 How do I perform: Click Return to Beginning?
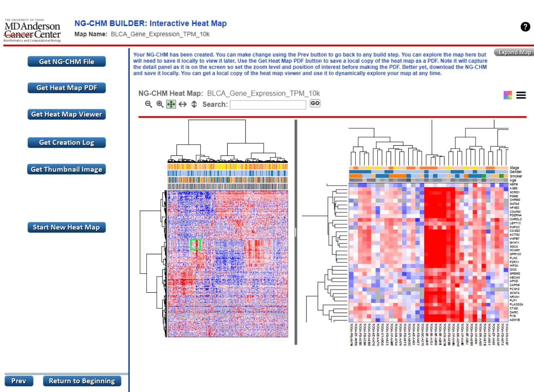click(x=82, y=381)
